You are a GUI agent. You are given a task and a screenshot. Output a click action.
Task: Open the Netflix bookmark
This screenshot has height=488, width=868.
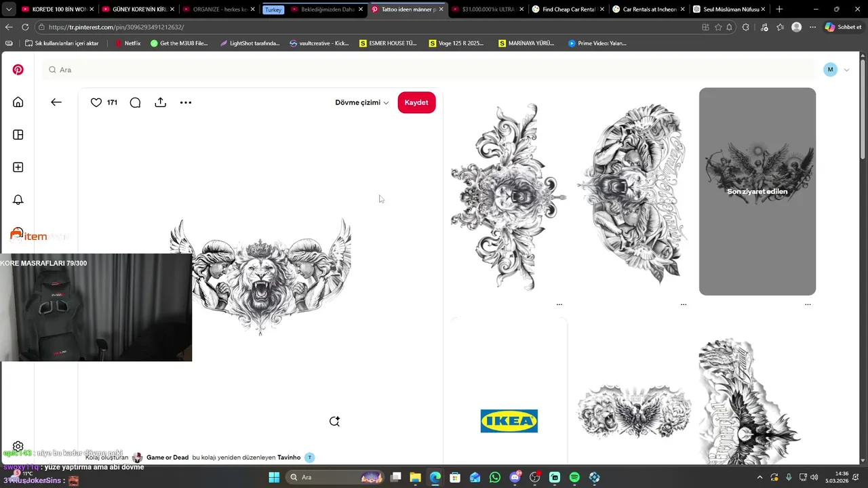127,43
